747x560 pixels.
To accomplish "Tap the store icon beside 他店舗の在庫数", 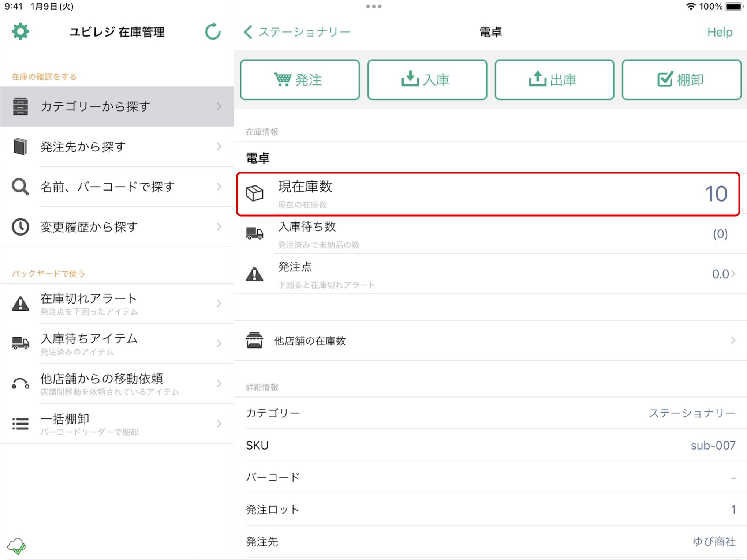I will [x=254, y=341].
